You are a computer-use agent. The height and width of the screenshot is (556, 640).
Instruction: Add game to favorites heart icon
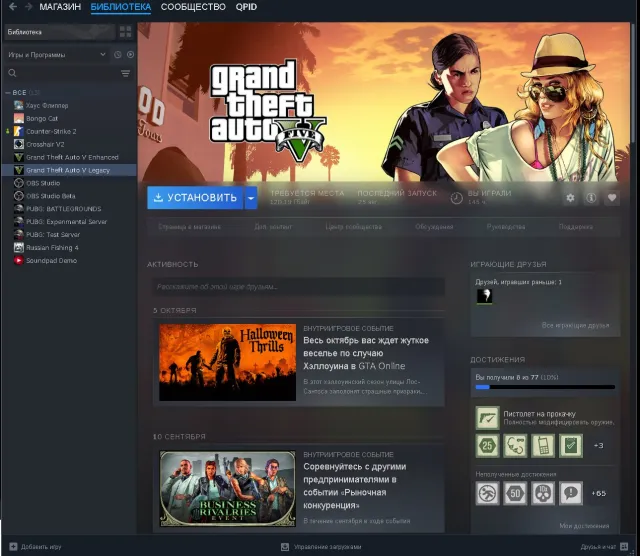pos(611,198)
